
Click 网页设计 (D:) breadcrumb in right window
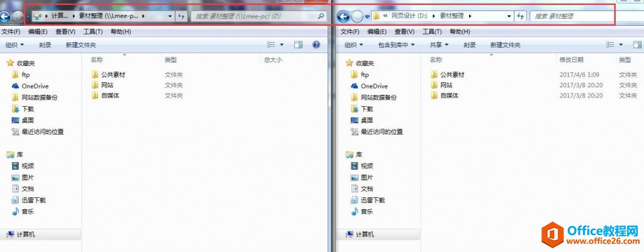click(408, 16)
